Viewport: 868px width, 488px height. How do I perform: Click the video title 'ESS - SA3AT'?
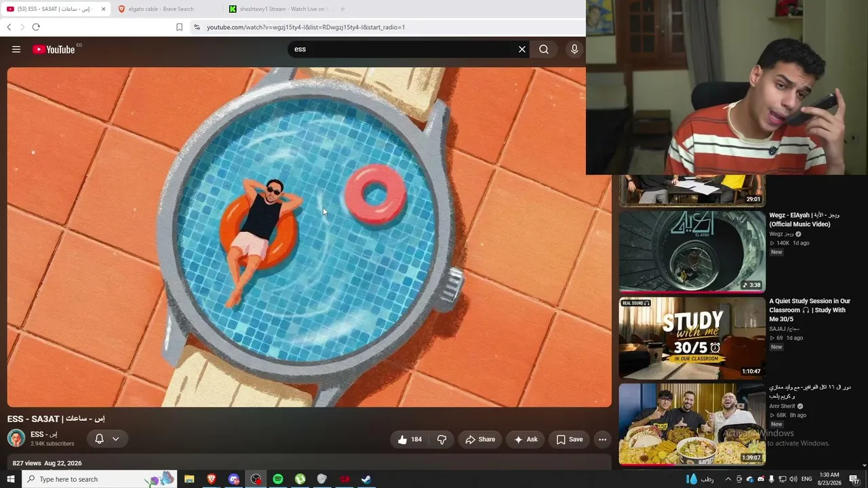tap(56, 419)
